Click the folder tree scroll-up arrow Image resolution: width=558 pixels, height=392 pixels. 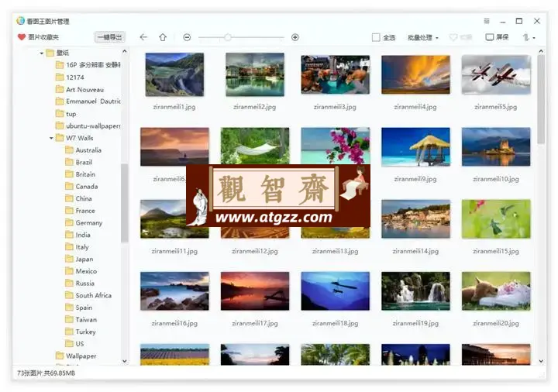(x=124, y=52)
